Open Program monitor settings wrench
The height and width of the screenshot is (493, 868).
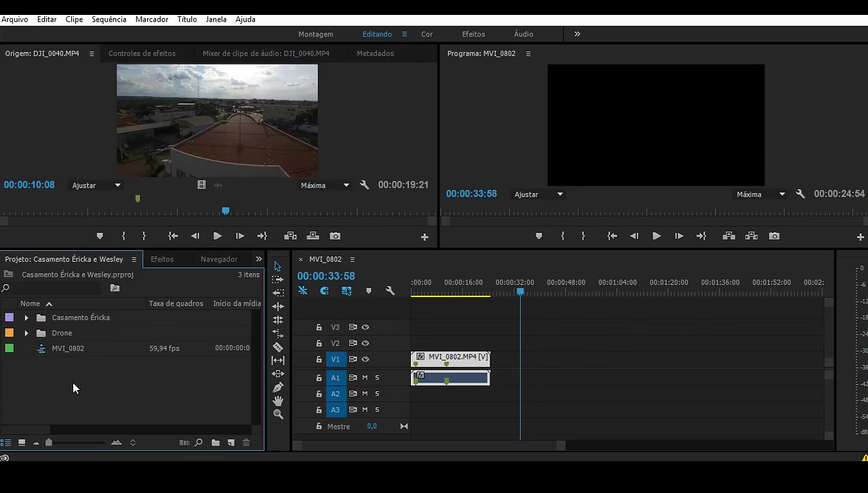[800, 194]
